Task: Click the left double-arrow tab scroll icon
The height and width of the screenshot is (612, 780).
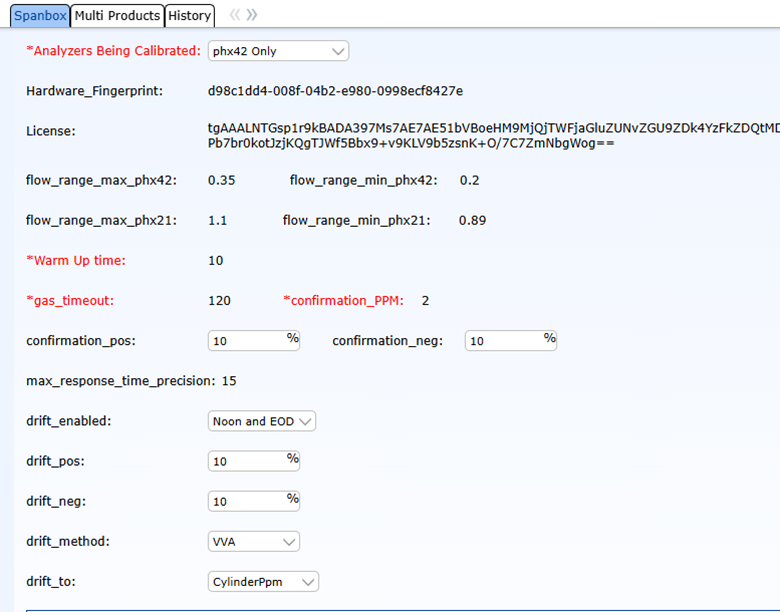Action: [x=235, y=15]
